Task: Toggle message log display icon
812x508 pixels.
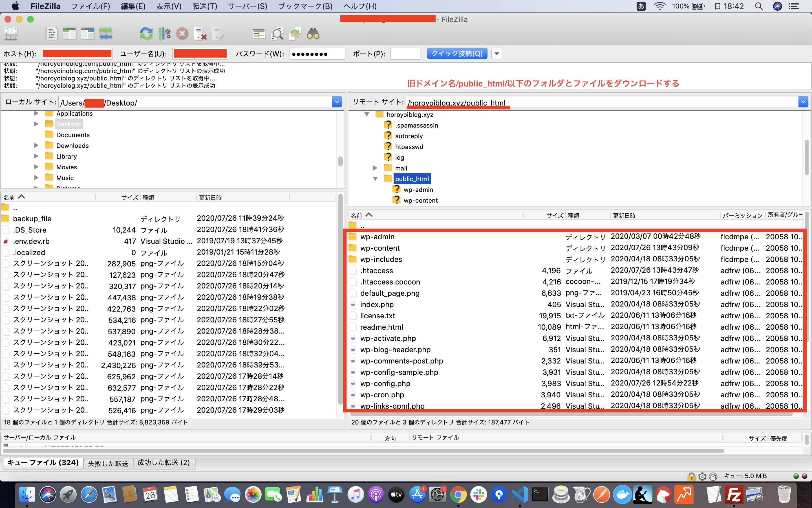Action: click(51, 34)
